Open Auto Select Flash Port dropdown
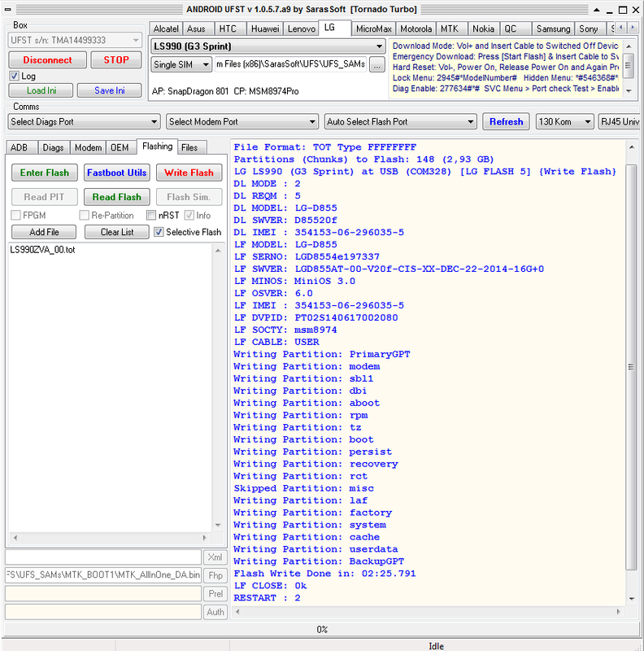The height and width of the screenshot is (651, 644). coord(400,121)
